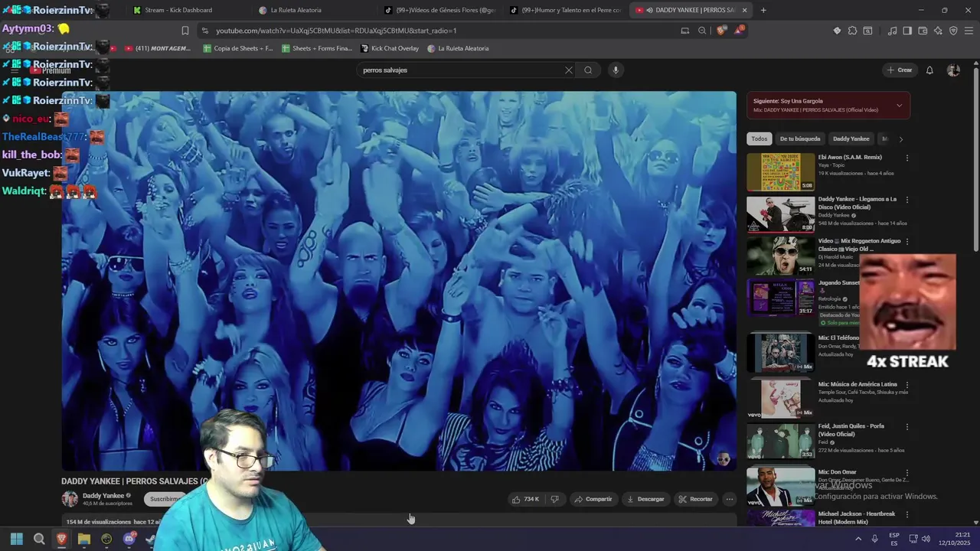
Task: Click the YouTube search magnifier button
Action: [588, 70]
